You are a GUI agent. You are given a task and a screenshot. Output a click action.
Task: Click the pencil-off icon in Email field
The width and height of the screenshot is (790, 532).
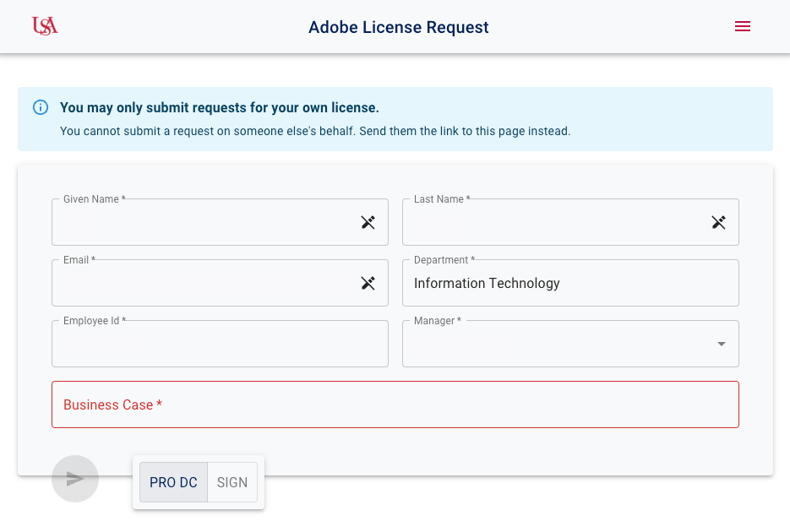point(368,284)
